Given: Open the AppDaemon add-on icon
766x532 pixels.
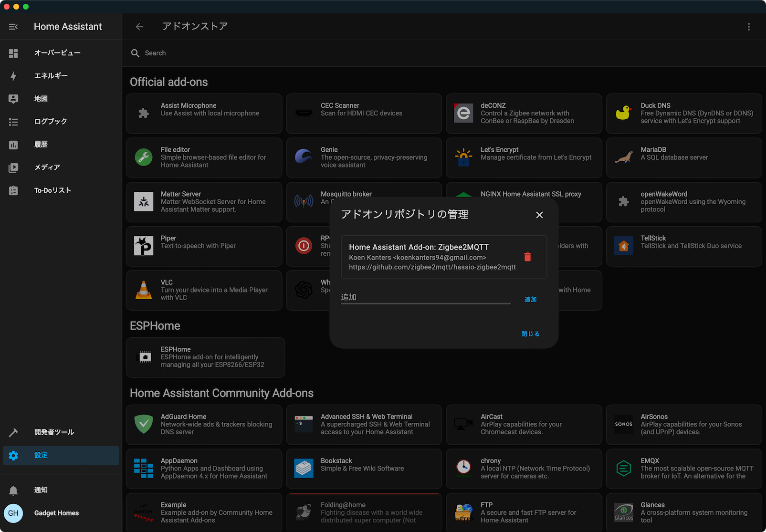Looking at the screenshot, I should [x=144, y=469].
